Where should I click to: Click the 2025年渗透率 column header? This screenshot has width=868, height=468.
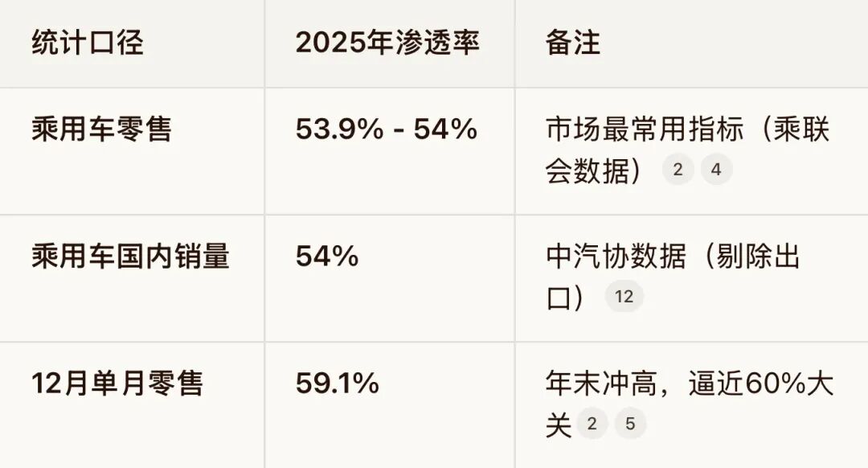click(x=387, y=43)
